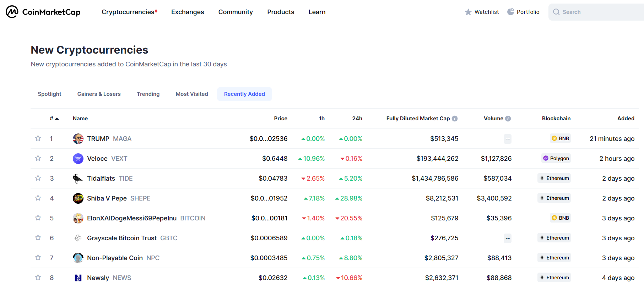The width and height of the screenshot is (644, 285).
Task: Focus the Search input field
Action: coord(597,12)
